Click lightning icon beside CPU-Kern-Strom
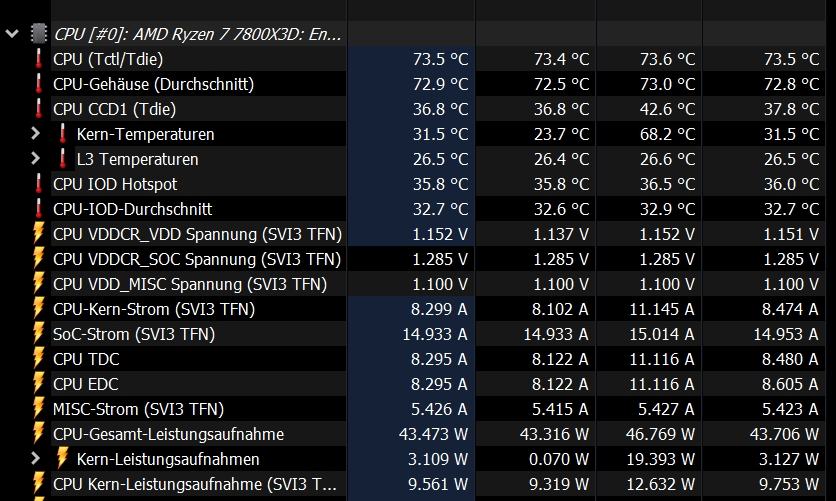This screenshot has height=501, width=836. (x=38, y=309)
